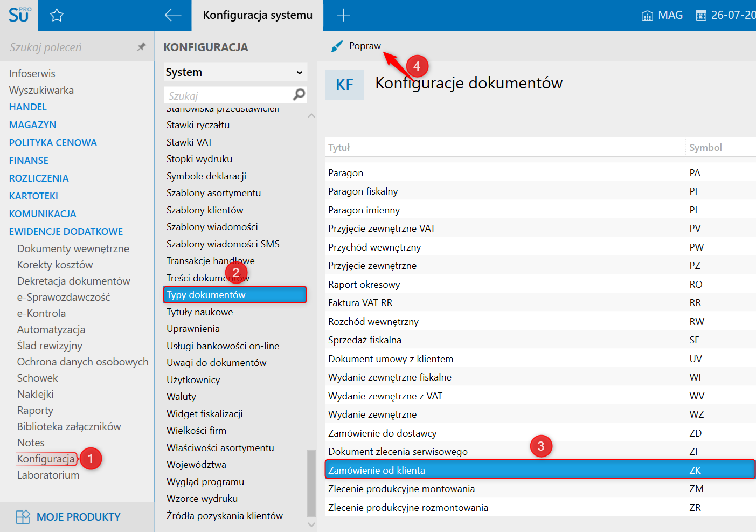The height and width of the screenshot is (532, 756).
Task: Select the Zamówienie do dostawcy row
Action: click(x=540, y=433)
